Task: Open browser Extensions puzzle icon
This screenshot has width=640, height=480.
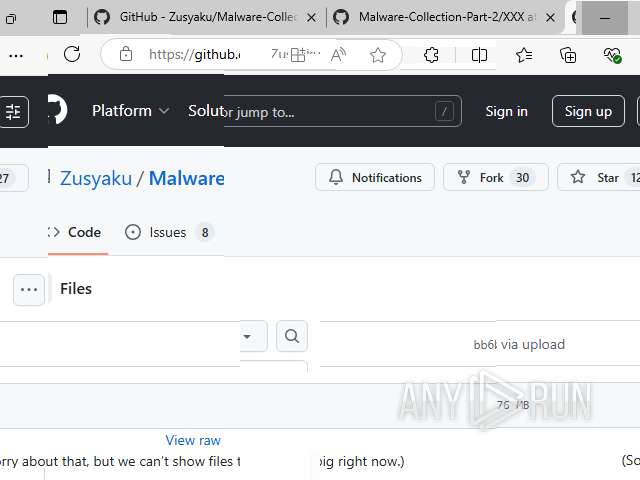Action: 431,55
